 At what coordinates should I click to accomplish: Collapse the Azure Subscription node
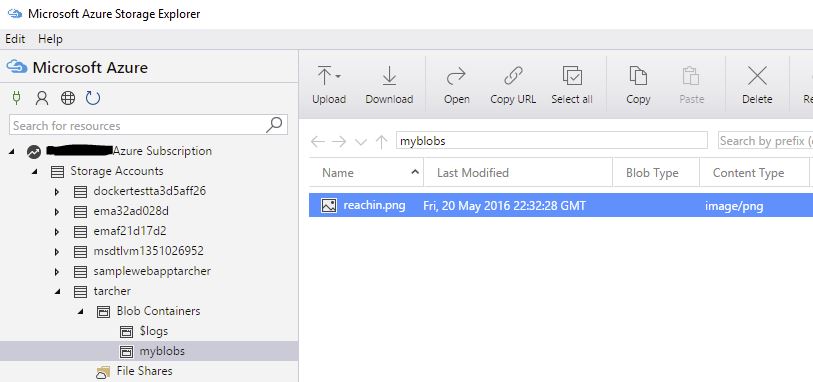[x=12, y=152]
